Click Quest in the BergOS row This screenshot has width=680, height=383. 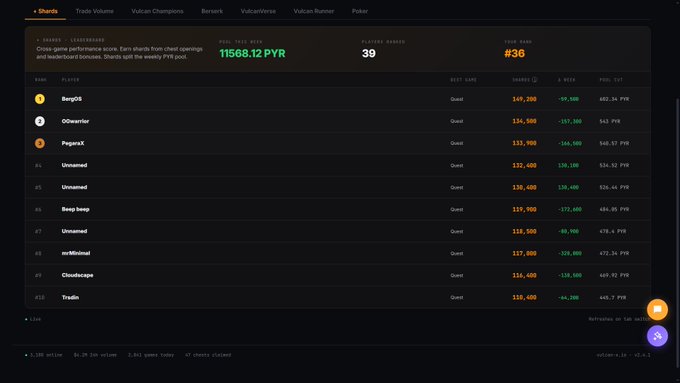pos(456,99)
